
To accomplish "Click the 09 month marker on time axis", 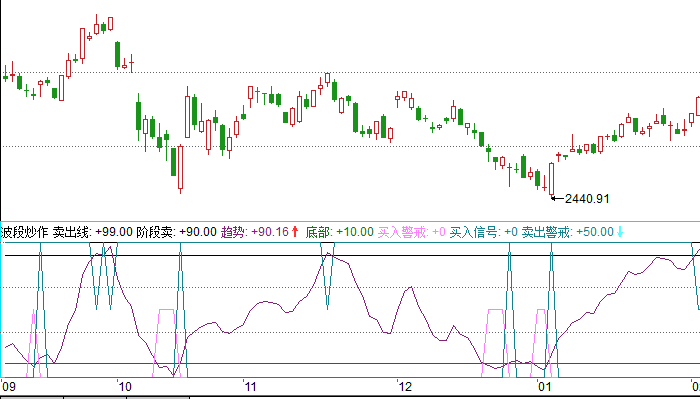I will tap(8, 386).
